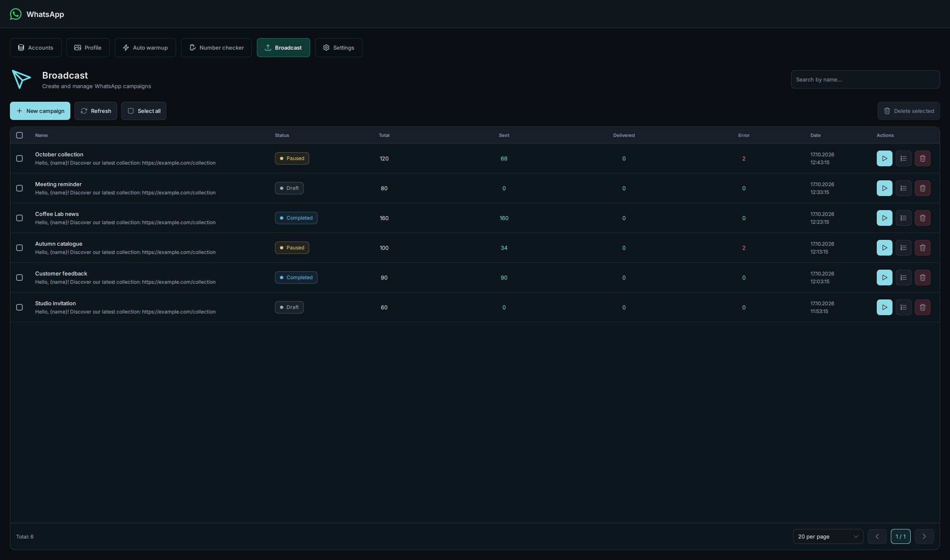
Task: Tick the October collection row checkbox
Action: coord(19,158)
